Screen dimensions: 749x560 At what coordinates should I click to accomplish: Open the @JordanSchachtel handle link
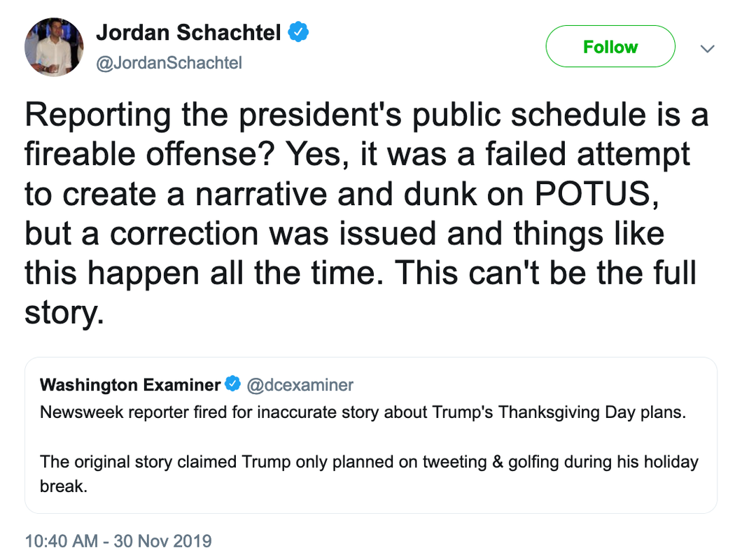coord(168,63)
